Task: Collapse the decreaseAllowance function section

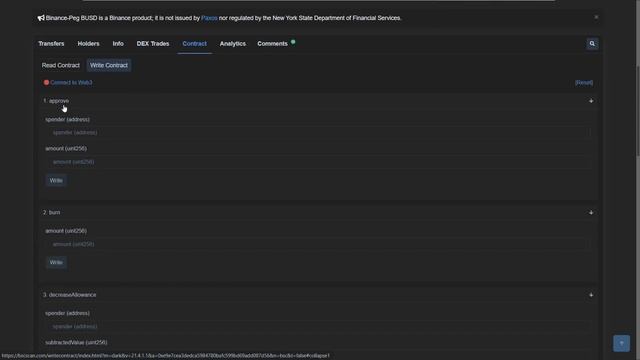Action: [318, 295]
